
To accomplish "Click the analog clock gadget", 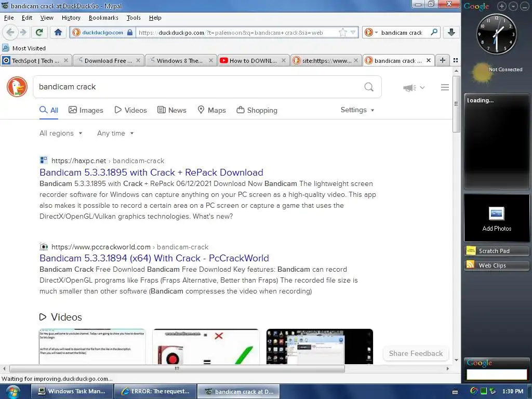I will (x=497, y=34).
